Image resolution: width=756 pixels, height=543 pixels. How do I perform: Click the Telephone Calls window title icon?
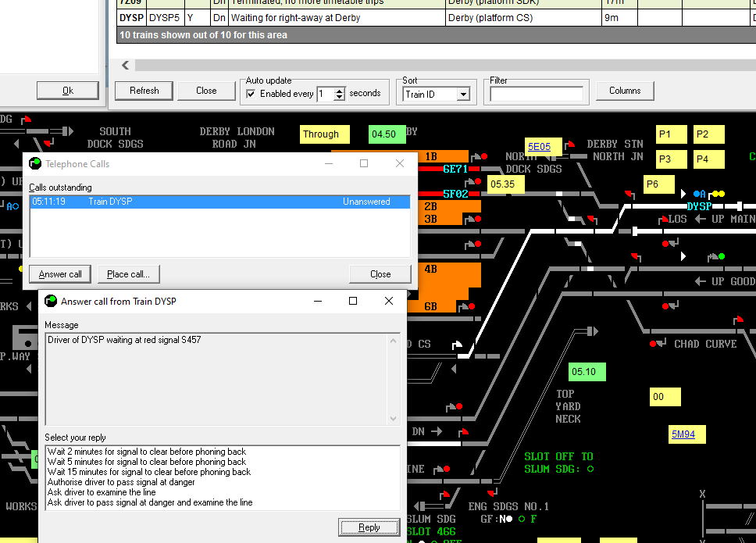35,164
